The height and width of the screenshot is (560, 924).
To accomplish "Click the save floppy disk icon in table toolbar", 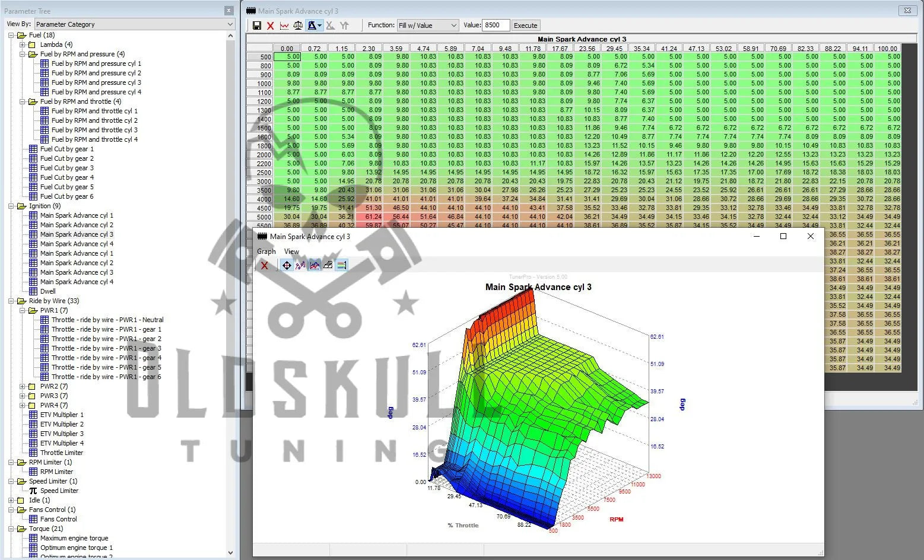I will [257, 26].
